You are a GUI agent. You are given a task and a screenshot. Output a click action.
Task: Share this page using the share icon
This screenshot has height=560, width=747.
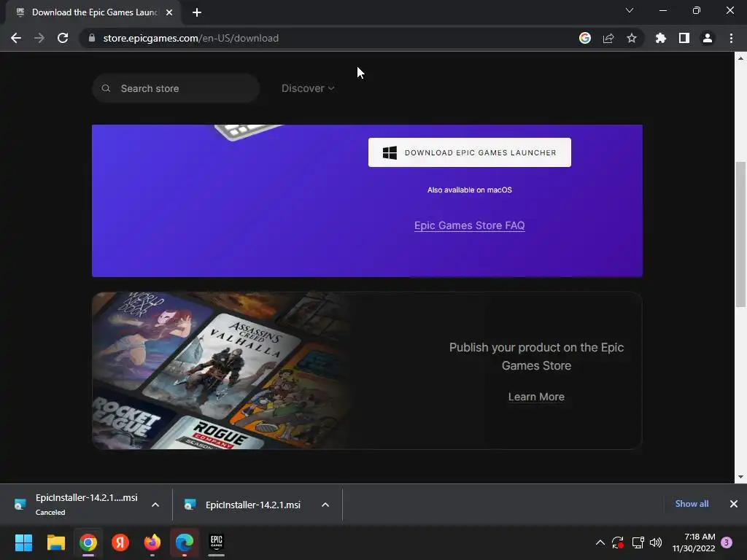tap(608, 38)
